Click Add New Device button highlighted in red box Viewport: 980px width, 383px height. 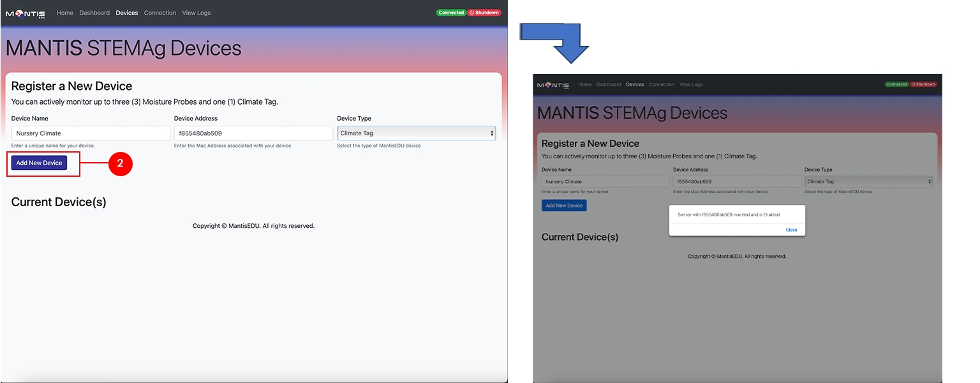click(x=39, y=163)
